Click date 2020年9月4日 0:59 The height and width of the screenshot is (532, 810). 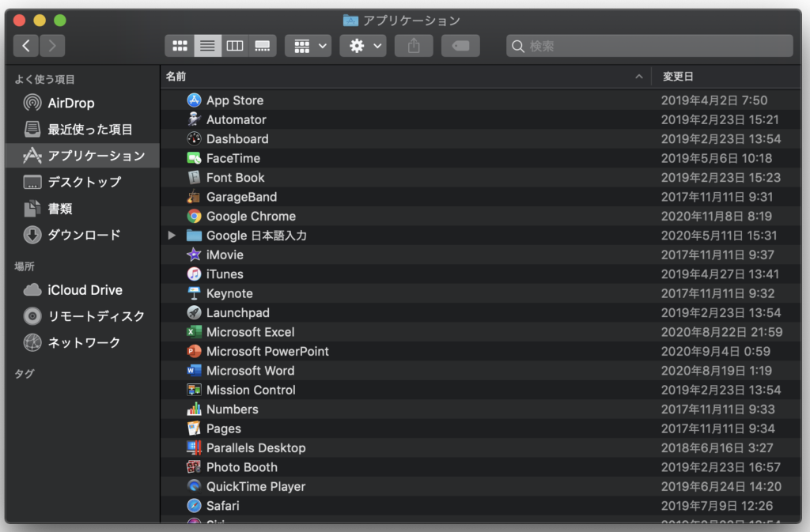715,352
